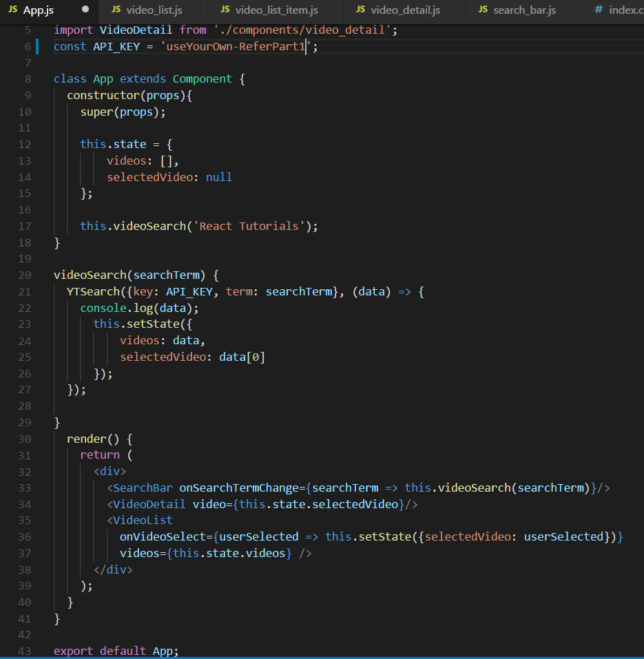Click 'onSearchTermChange' prop
The image size is (644, 659).
(239, 488)
